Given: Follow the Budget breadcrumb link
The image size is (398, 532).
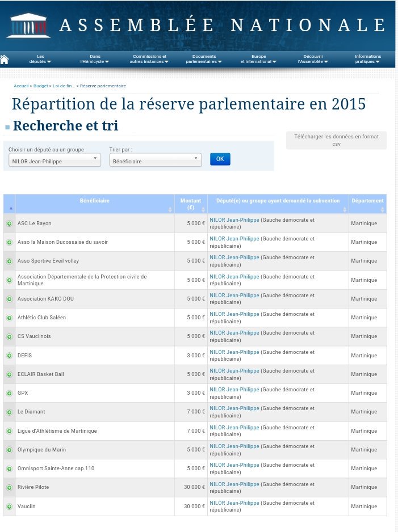Looking at the screenshot, I should [x=41, y=86].
